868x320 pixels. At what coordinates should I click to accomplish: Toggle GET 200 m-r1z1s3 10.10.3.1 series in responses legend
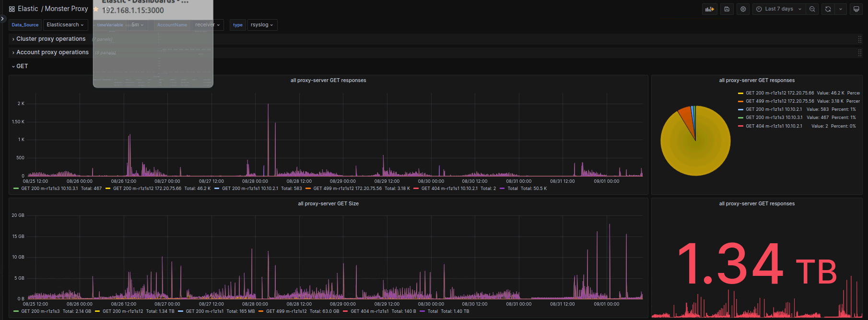(49, 189)
